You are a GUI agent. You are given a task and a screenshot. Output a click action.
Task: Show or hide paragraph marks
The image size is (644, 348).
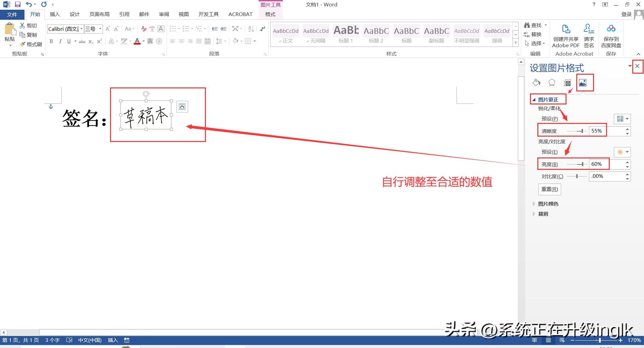[x=262, y=29]
